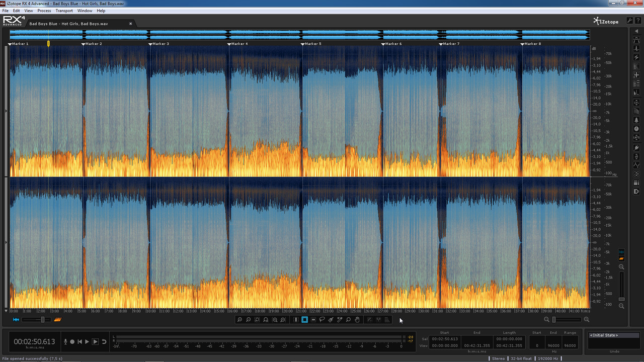Jump to Marker 7
Image resolution: width=644 pixels, height=362 pixels.
point(450,44)
